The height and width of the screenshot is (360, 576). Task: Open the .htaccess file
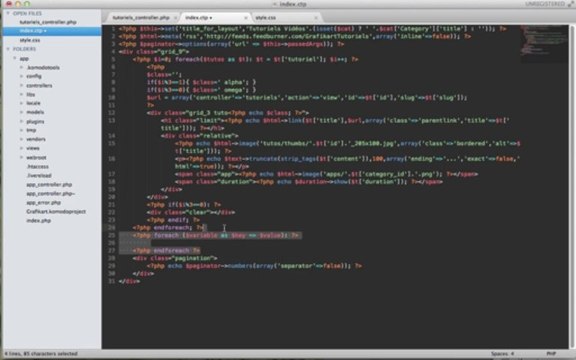click(37, 166)
